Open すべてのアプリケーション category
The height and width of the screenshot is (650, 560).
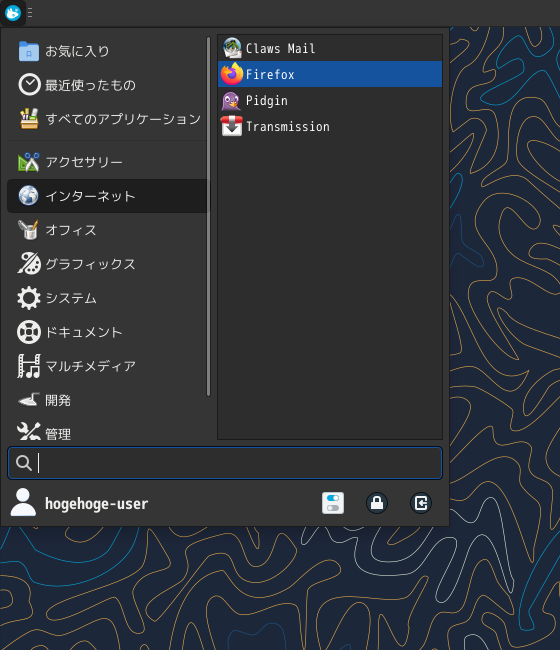click(x=107, y=119)
